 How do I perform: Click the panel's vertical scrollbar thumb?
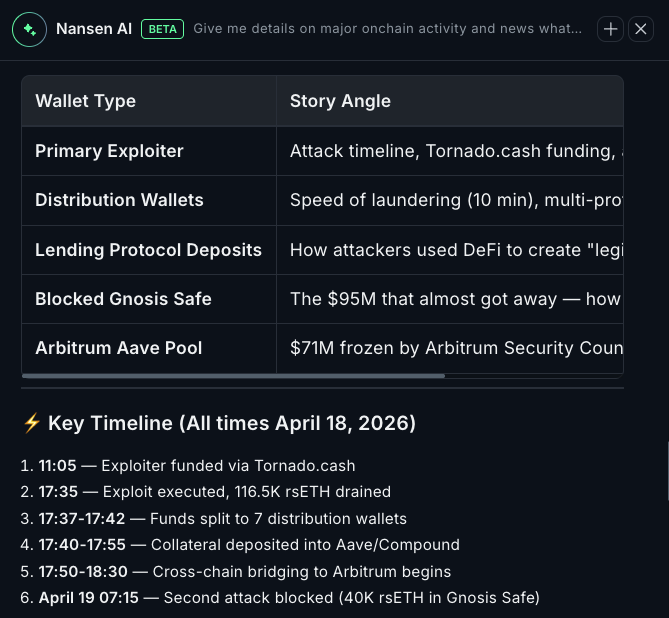coord(667,472)
